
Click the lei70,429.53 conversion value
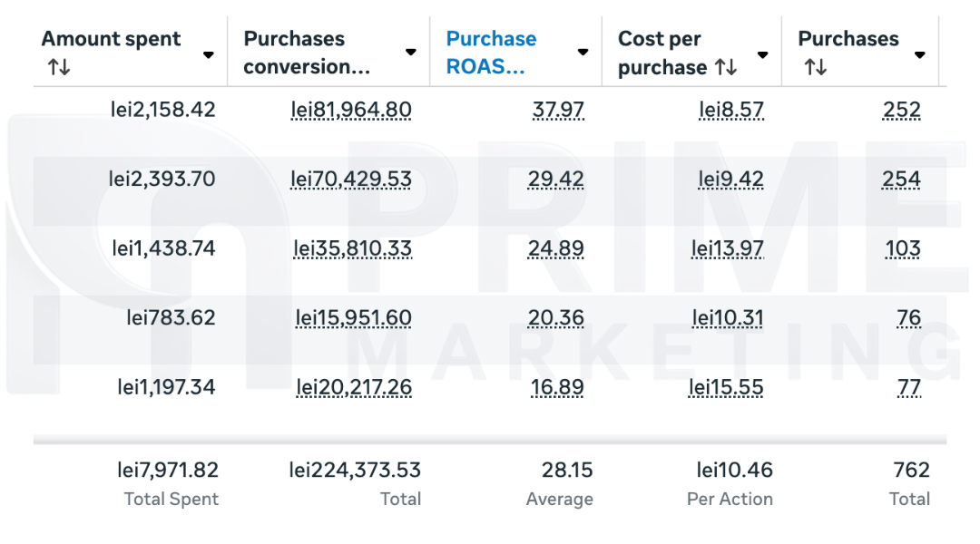pyautogui.click(x=351, y=180)
